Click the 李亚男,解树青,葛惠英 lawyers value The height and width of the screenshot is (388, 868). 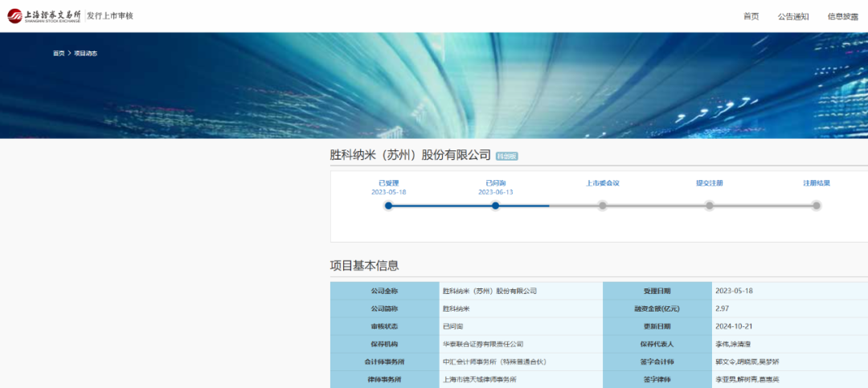pyautogui.click(x=747, y=380)
